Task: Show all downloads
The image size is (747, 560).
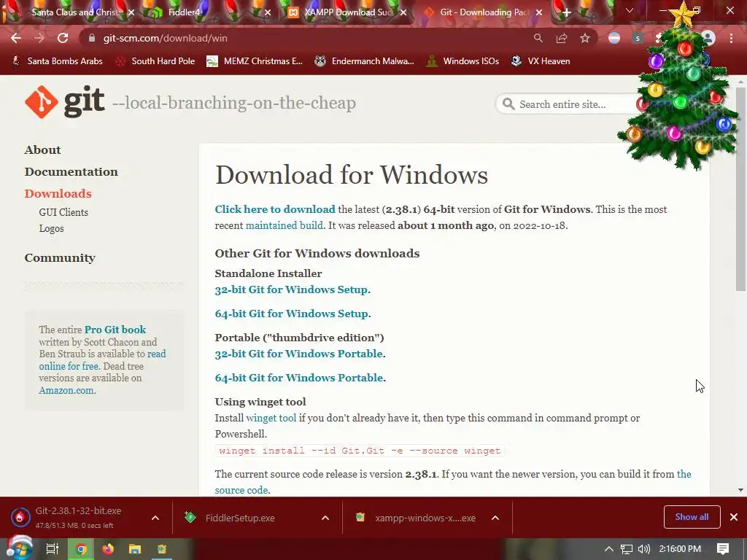Action: pyautogui.click(x=692, y=517)
